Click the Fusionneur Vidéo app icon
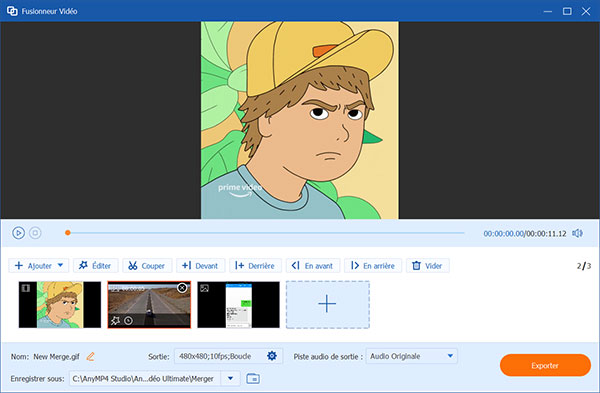 tap(12, 11)
